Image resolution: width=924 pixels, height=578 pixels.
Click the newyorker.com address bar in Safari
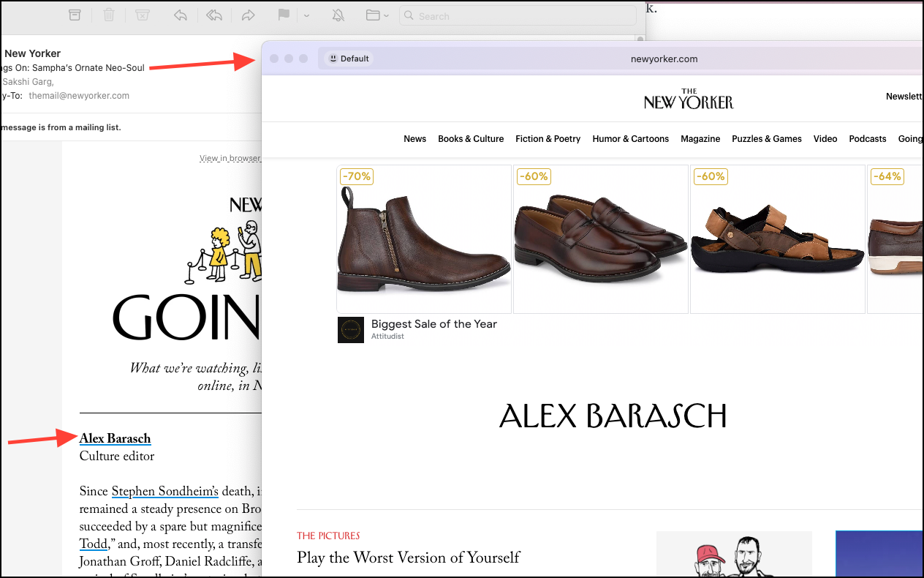[x=664, y=59]
